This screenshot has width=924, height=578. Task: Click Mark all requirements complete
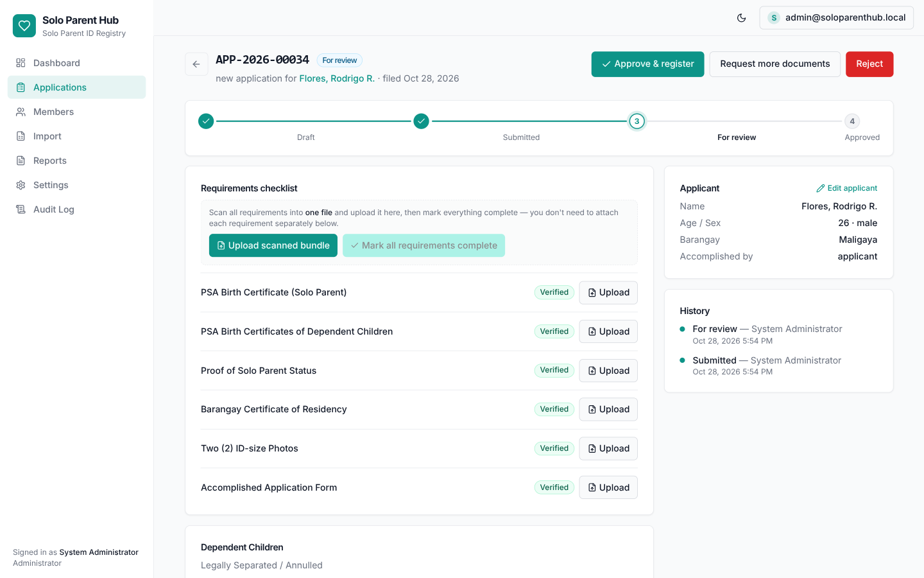(424, 245)
